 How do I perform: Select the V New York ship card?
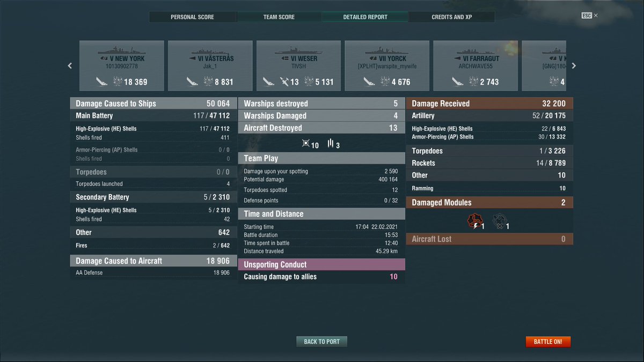pyautogui.click(x=122, y=65)
